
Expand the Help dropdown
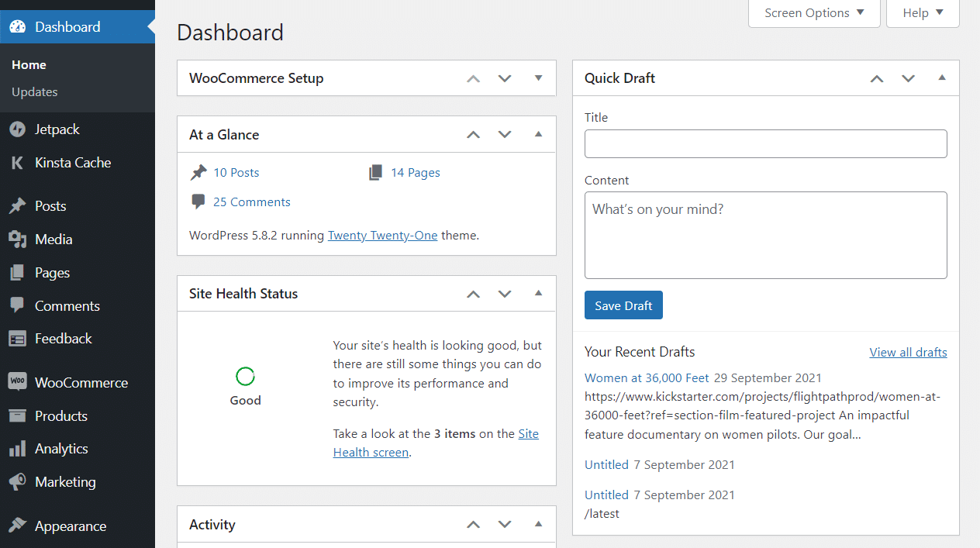point(922,13)
